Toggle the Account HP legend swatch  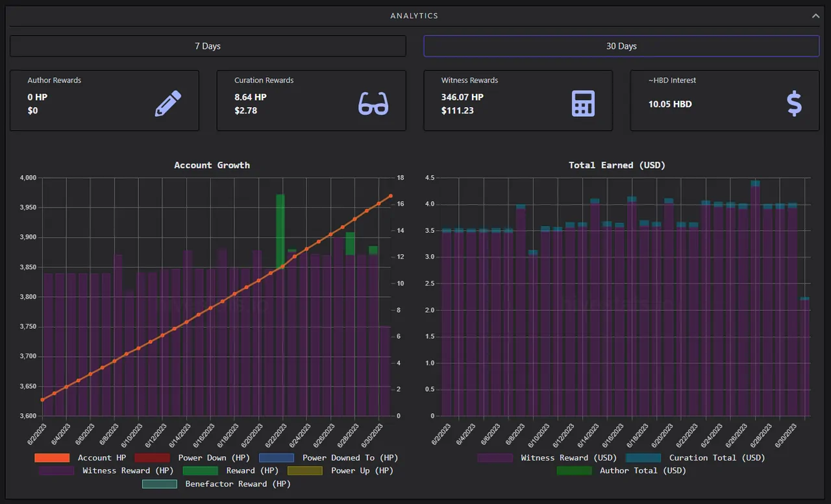pyautogui.click(x=52, y=458)
